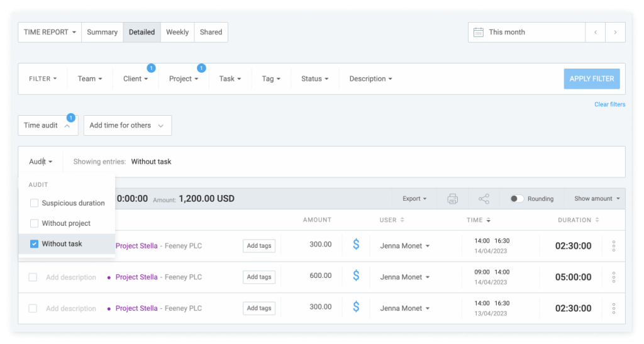Viewport: 644px width, 344px height.
Task: Toggle billable dollar icon on 600.00 entry
Action: [x=356, y=276]
